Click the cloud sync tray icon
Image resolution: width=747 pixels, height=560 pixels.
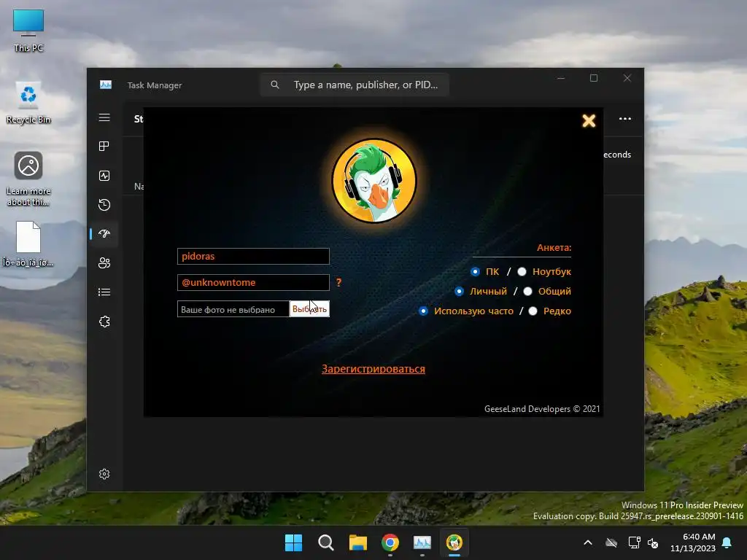point(611,542)
